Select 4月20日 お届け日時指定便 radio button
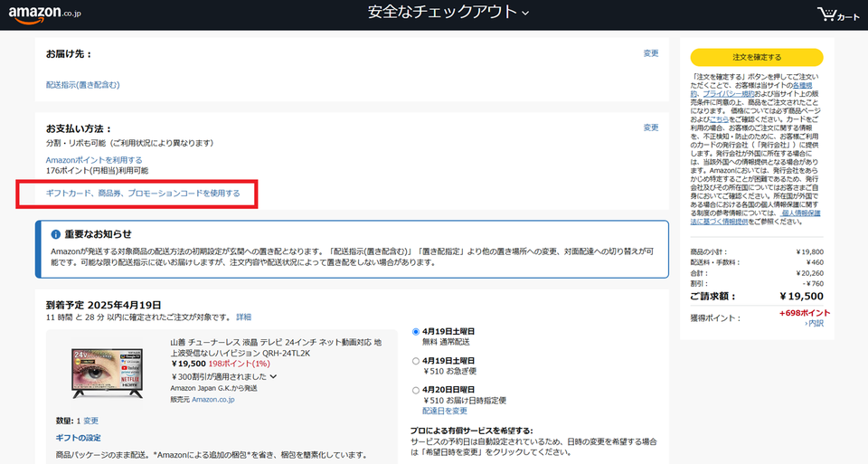 pos(415,390)
